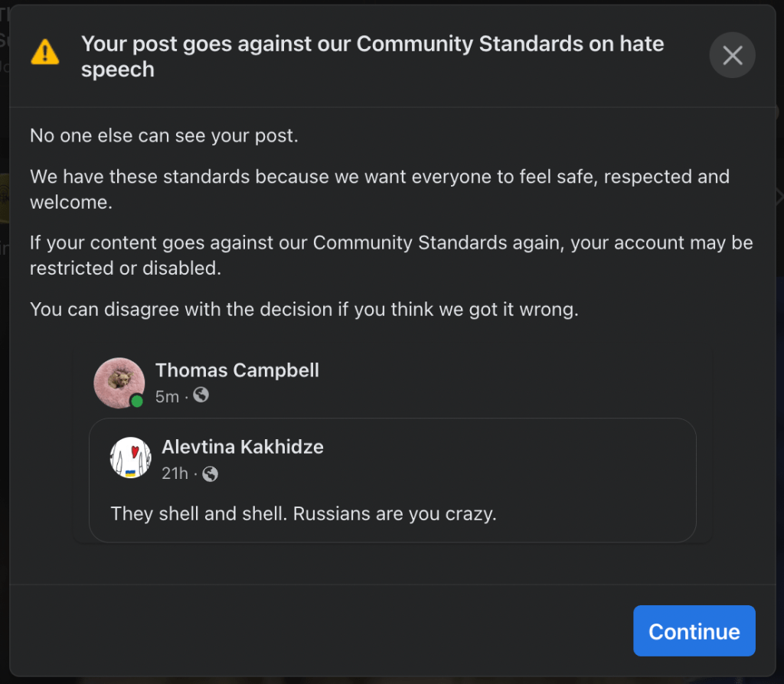Image resolution: width=784 pixels, height=684 pixels.
Task: Open the 21h shared post timestamp
Action: [175, 473]
